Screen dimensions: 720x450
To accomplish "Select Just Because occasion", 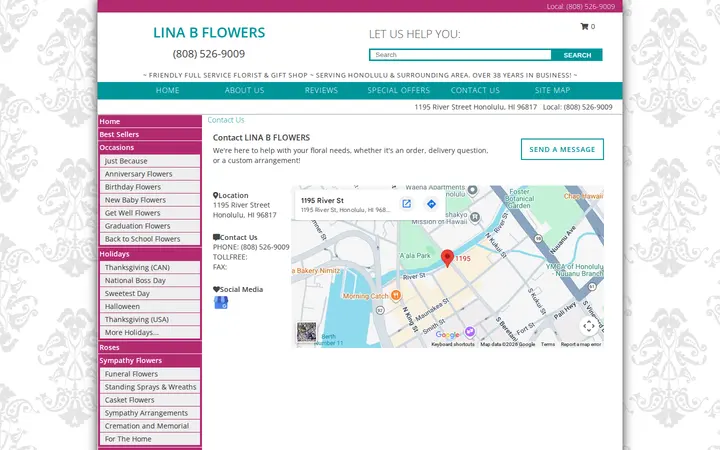I will tap(150, 161).
